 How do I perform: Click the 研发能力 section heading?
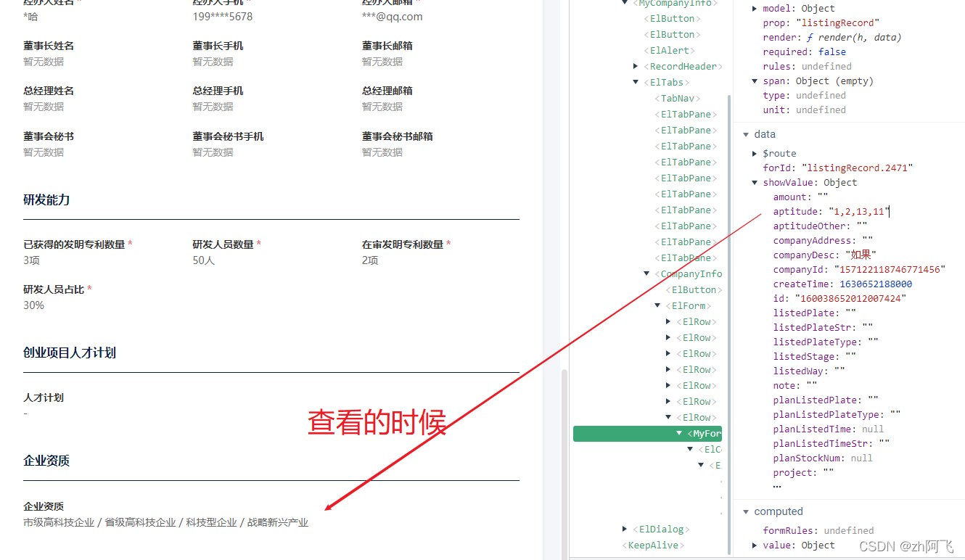point(46,199)
